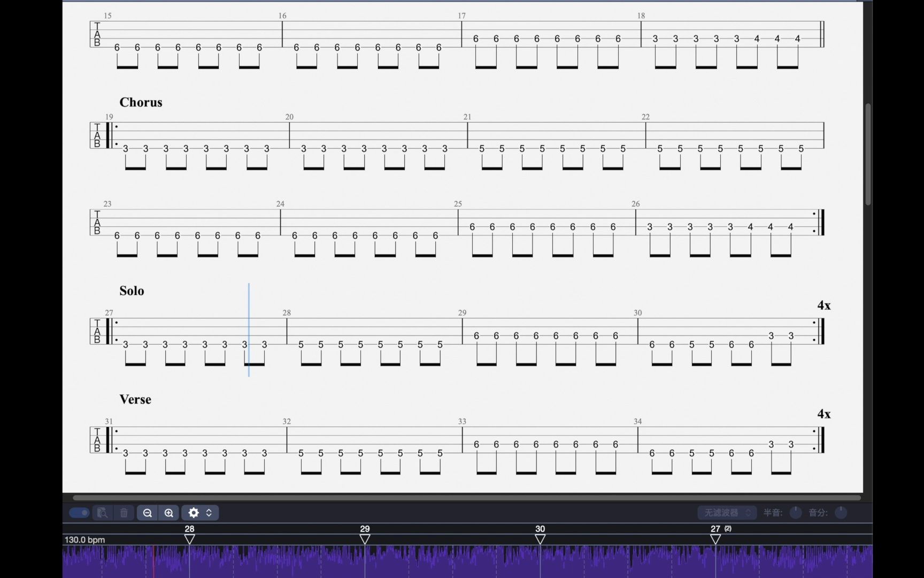Select the bar 28 sync marker

click(189, 539)
